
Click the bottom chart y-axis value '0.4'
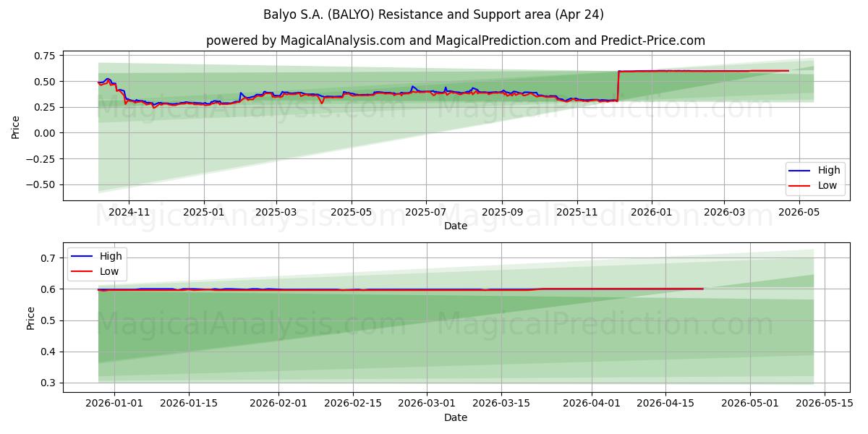[48, 352]
